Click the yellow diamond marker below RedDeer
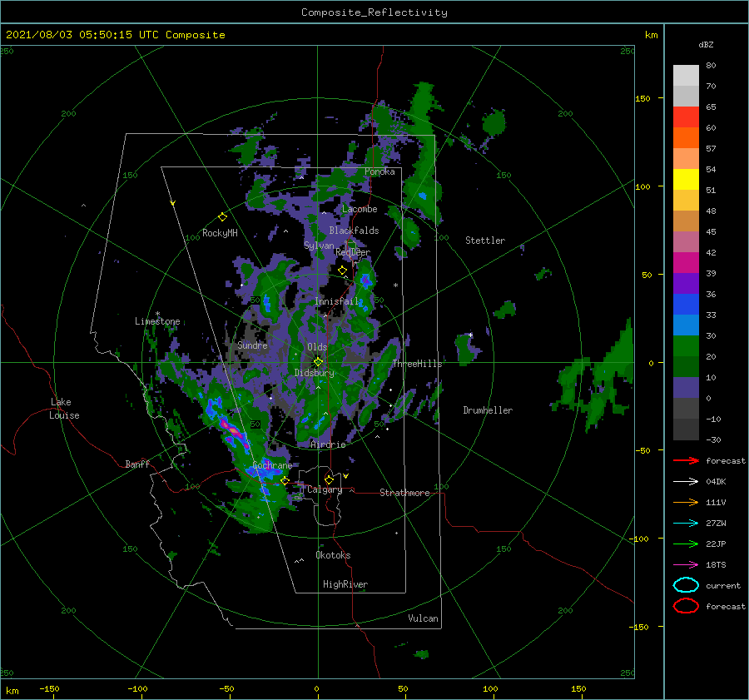Screen dimensions: 749x700 [x=342, y=271]
